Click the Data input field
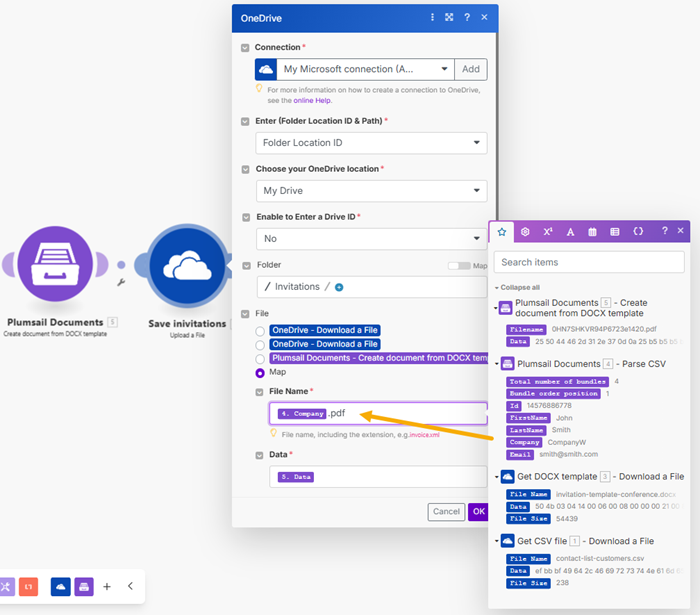This screenshot has height=615, width=700. click(378, 477)
